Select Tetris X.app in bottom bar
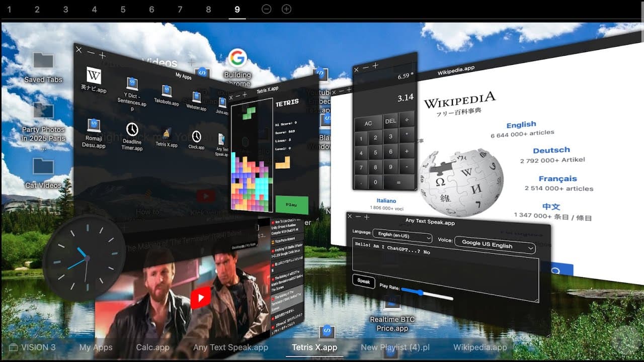Screen dimensions: 644x362 pyautogui.click(x=314, y=347)
